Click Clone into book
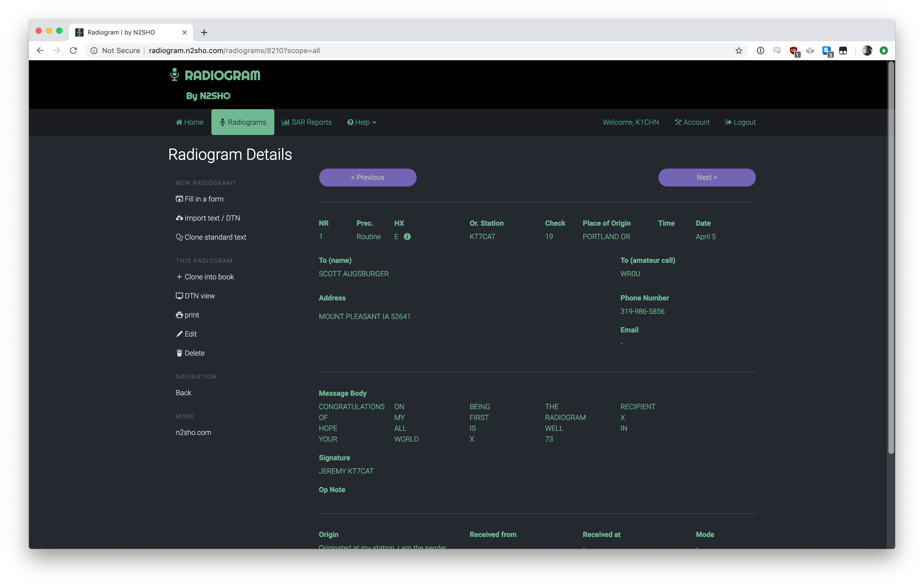Screen dimensions: 924x587 point(205,276)
